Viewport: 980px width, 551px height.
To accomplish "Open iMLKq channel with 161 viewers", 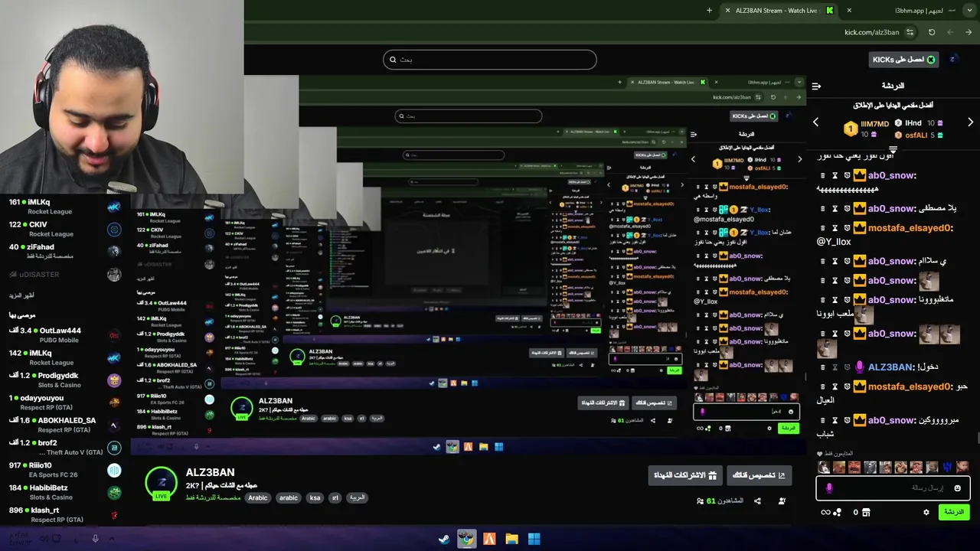I will tap(65, 207).
